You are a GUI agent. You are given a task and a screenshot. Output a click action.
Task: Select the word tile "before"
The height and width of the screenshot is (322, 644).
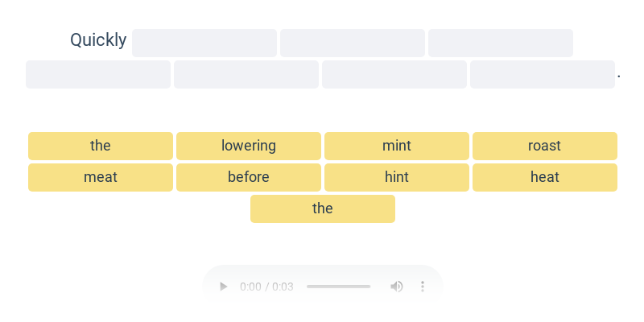[249, 177]
